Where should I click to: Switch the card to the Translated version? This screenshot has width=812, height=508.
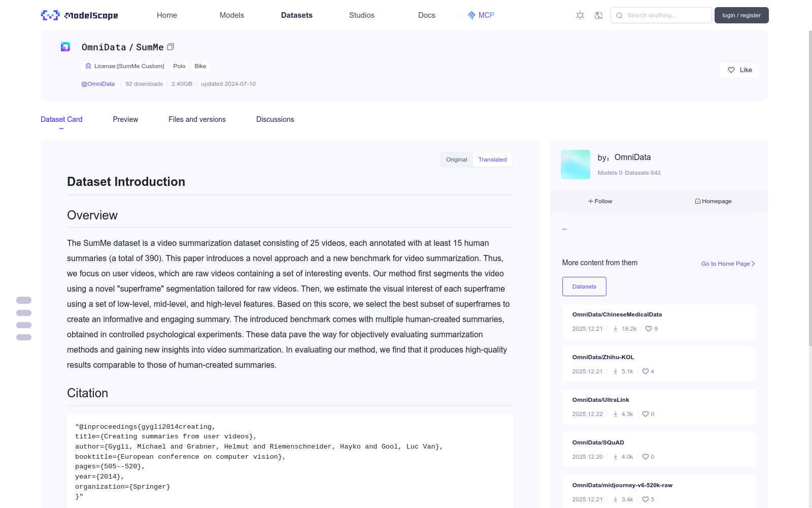click(492, 160)
